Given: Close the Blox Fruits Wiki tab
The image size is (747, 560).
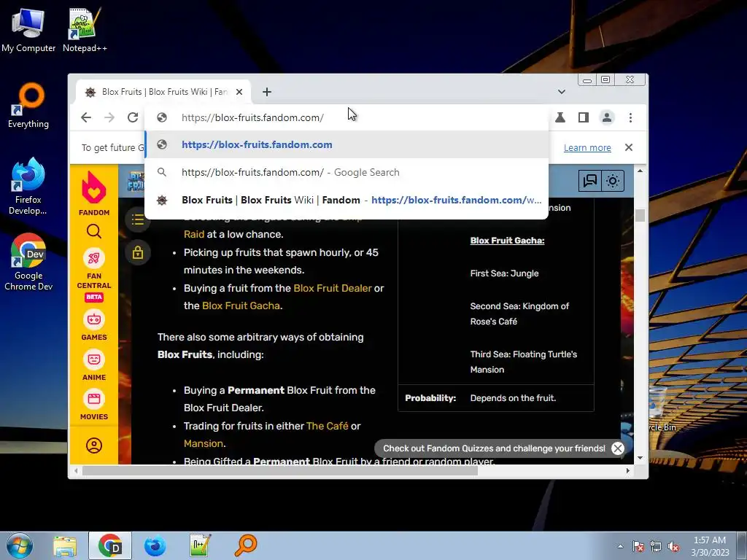Looking at the screenshot, I should point(239,92).
